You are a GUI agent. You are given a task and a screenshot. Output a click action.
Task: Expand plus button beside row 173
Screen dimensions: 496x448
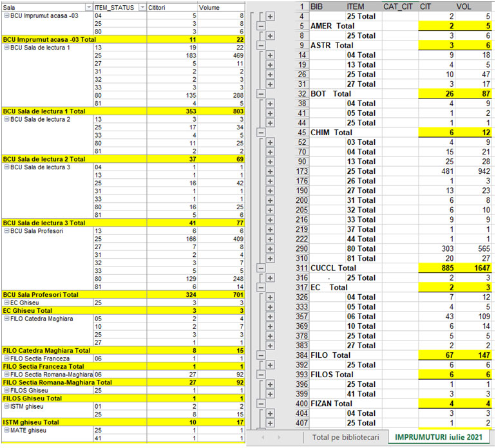(x=270, y=171)
